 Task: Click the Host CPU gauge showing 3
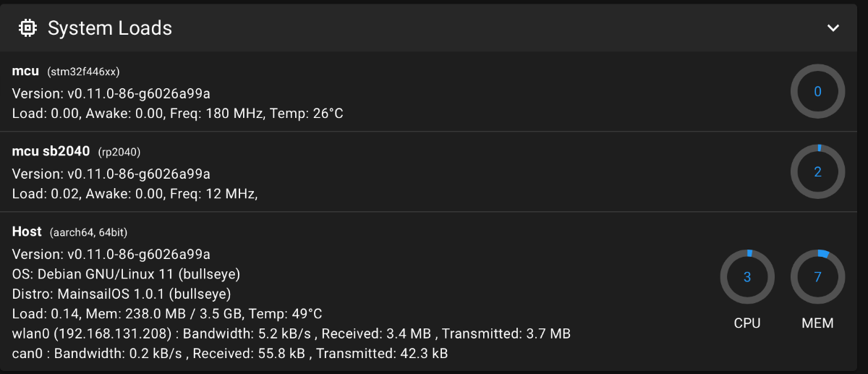pos(747,276)
